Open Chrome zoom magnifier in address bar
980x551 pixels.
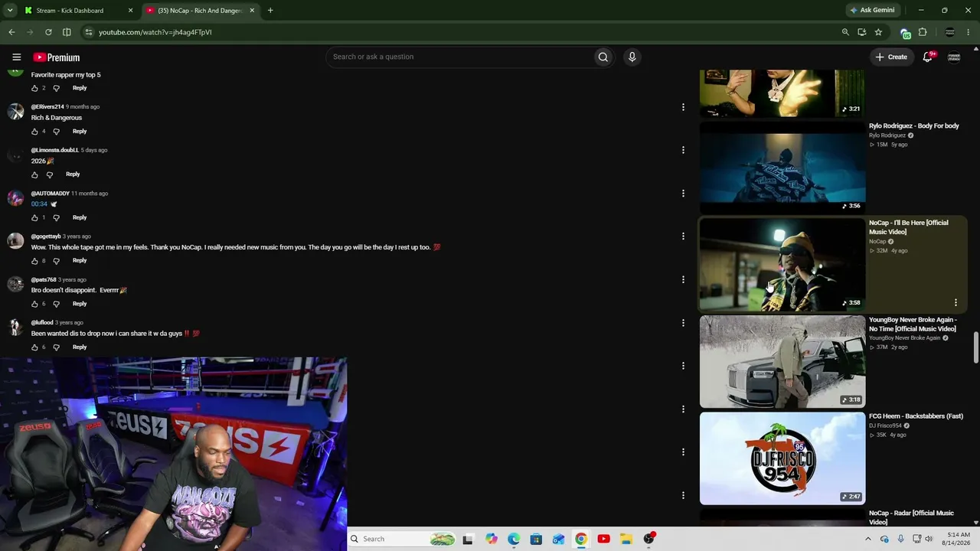[845, 32]
